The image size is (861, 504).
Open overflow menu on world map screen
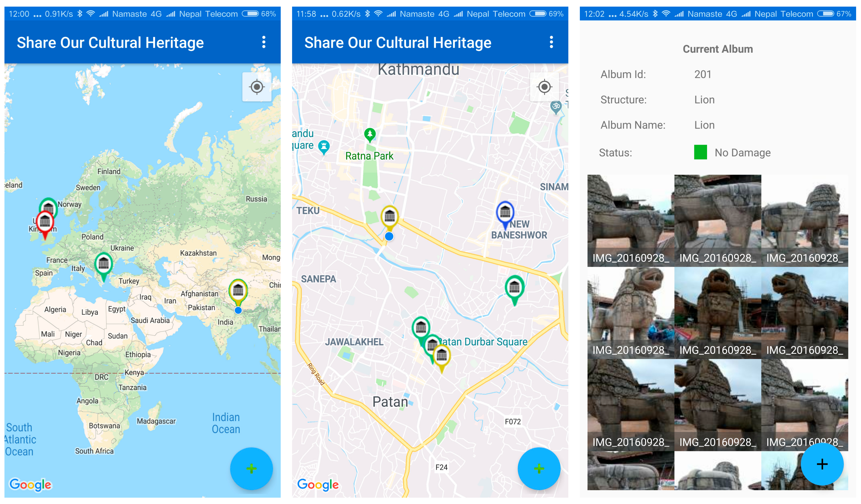[x=263, y=42]
